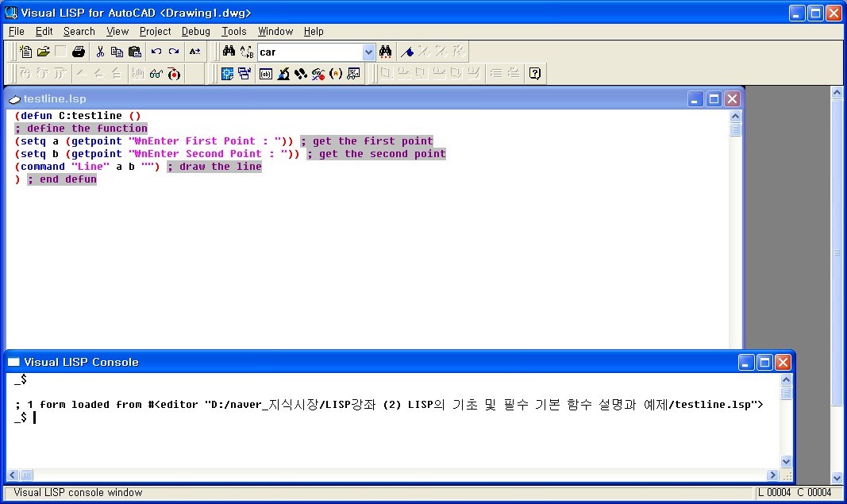Click '; draw the line' comment

(x=214, y=167)
